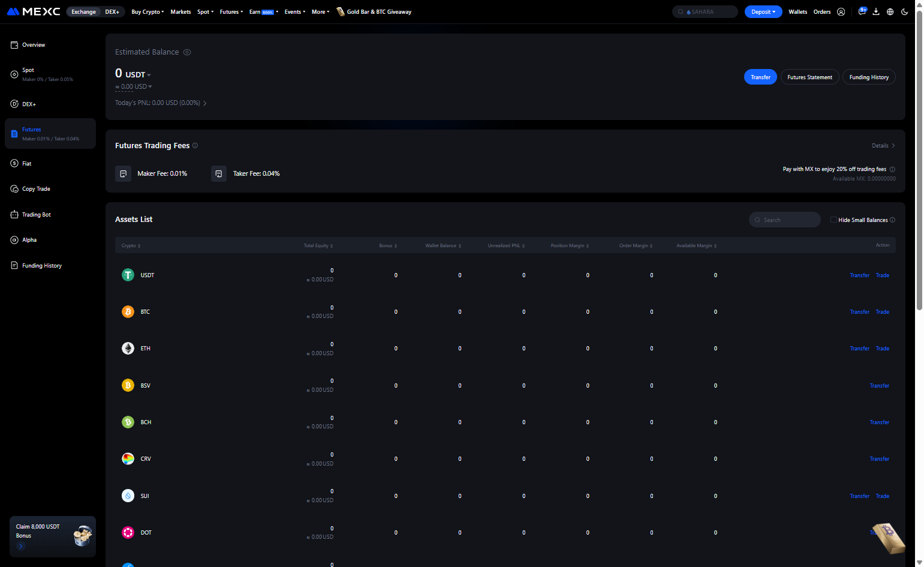Open the user profile icon
The image size is (924, 567).
(841, 12)
